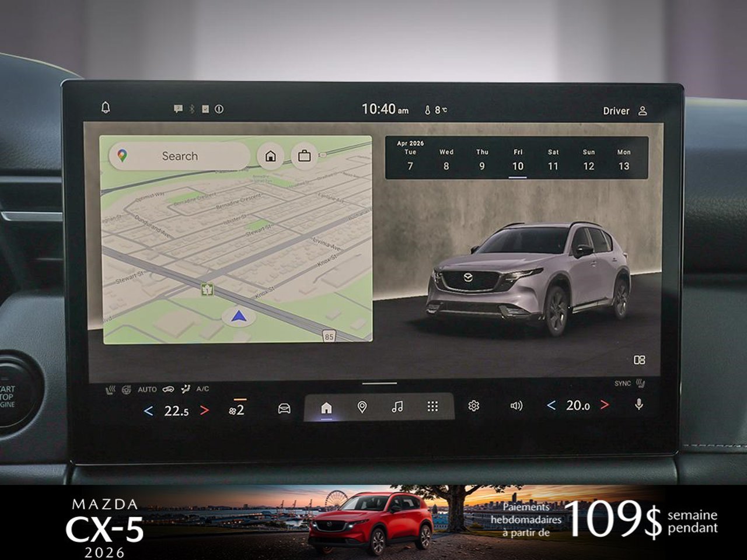747x560 pixels.
Task: Tap the 10:40 am clock
Action: pos(385,109)
